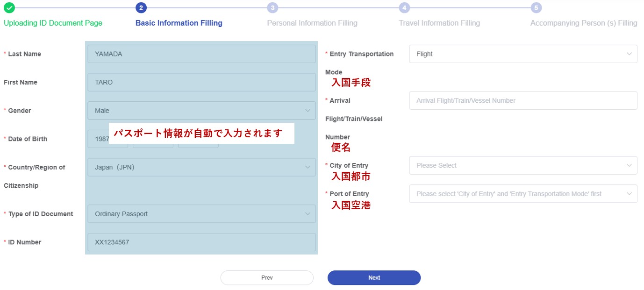
Task: Go to Travel Information Filling step
Action: (439, 23)
